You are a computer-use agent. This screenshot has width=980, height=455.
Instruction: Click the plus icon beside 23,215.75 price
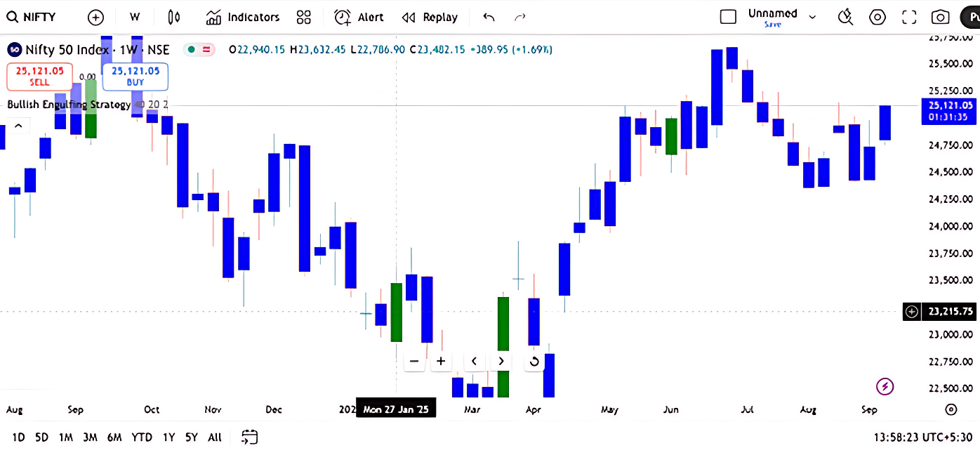[912, 311]
